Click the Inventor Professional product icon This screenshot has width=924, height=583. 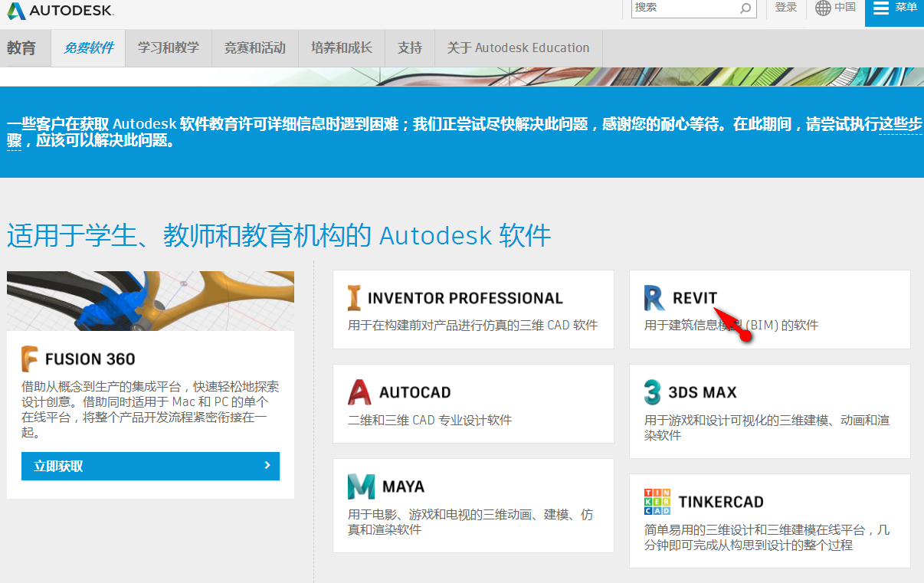pos(354,298)
